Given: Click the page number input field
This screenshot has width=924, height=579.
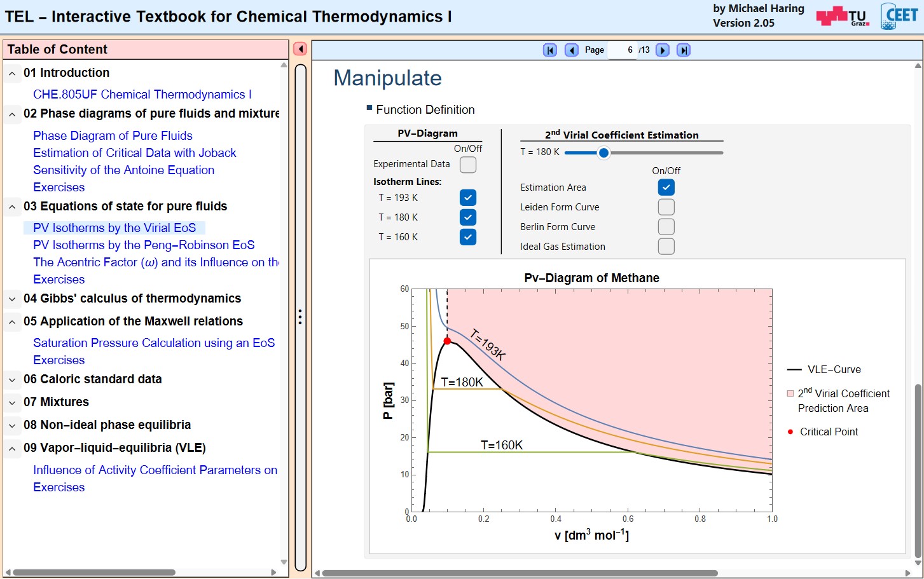Looking at the screenshot, I should point(622,50).
